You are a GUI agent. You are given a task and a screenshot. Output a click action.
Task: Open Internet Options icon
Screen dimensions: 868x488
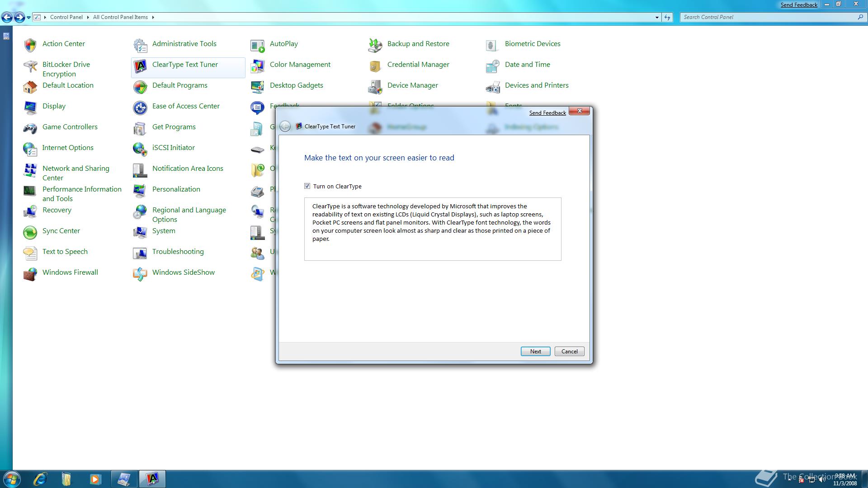point(30,149)
